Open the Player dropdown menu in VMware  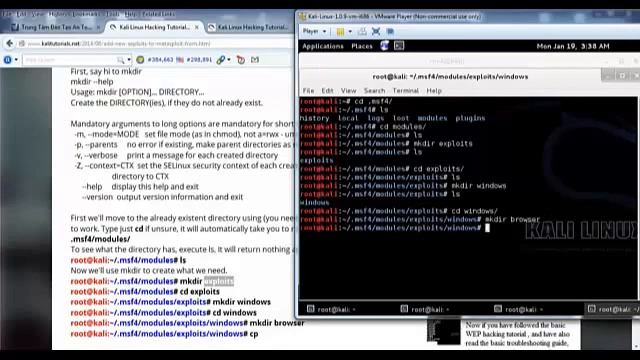314,31
